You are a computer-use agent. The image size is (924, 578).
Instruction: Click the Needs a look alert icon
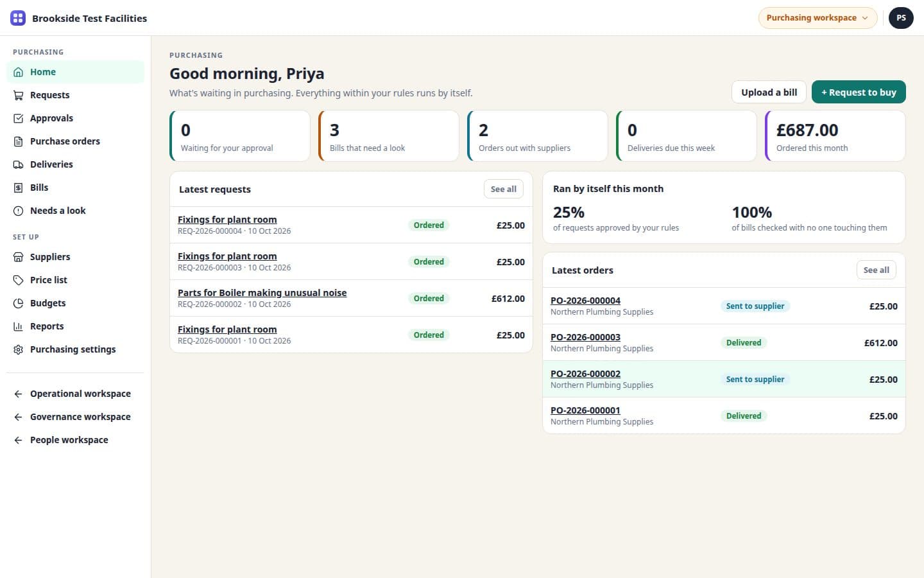pyautogui.click(x=19, y=211)
